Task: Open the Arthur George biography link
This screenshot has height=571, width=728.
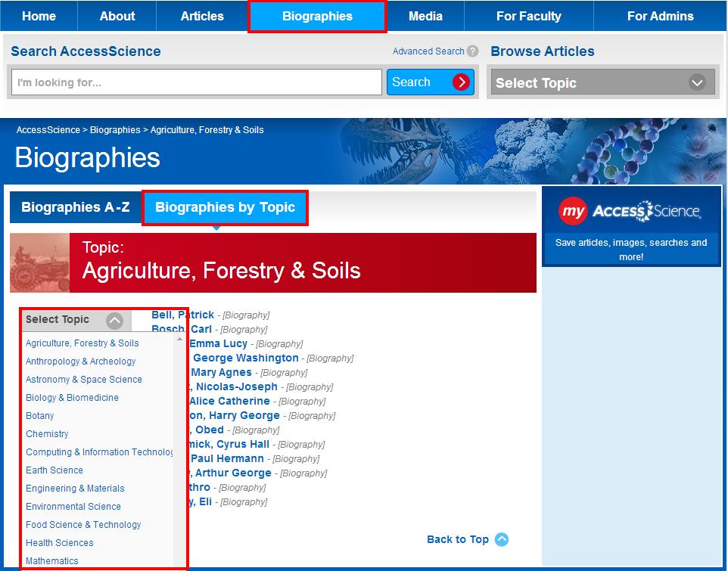Action: [230, 473]
